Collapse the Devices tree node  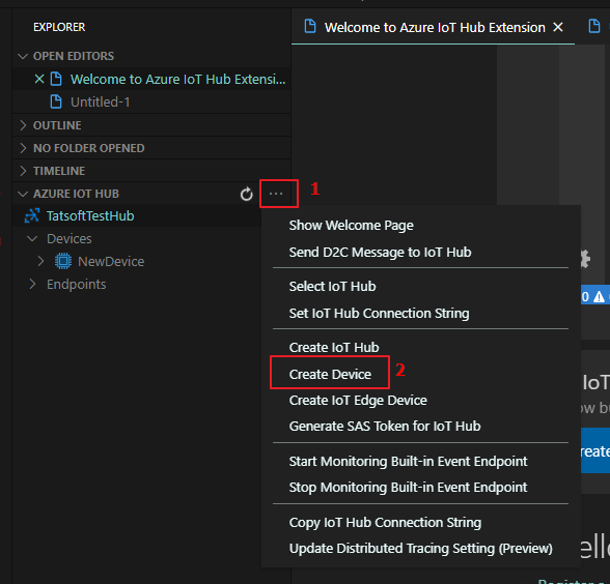pos(32,239)
